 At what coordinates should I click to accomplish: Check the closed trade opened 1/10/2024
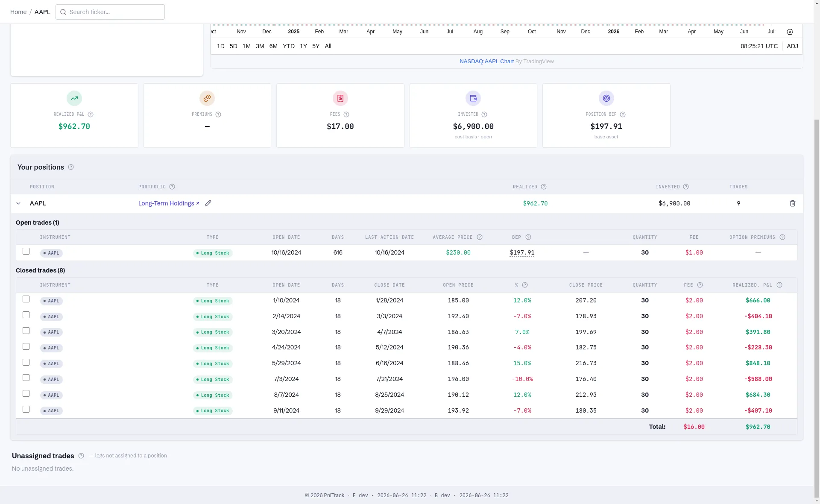[26, 299]
